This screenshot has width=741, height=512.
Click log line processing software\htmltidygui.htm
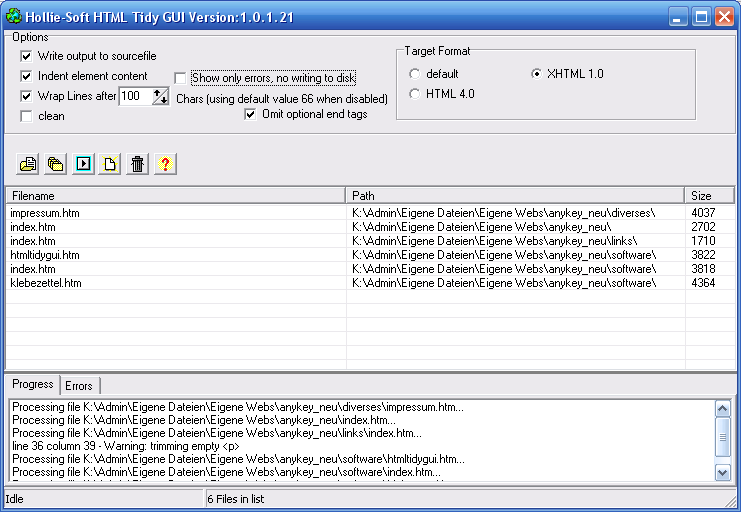(238, 459)
